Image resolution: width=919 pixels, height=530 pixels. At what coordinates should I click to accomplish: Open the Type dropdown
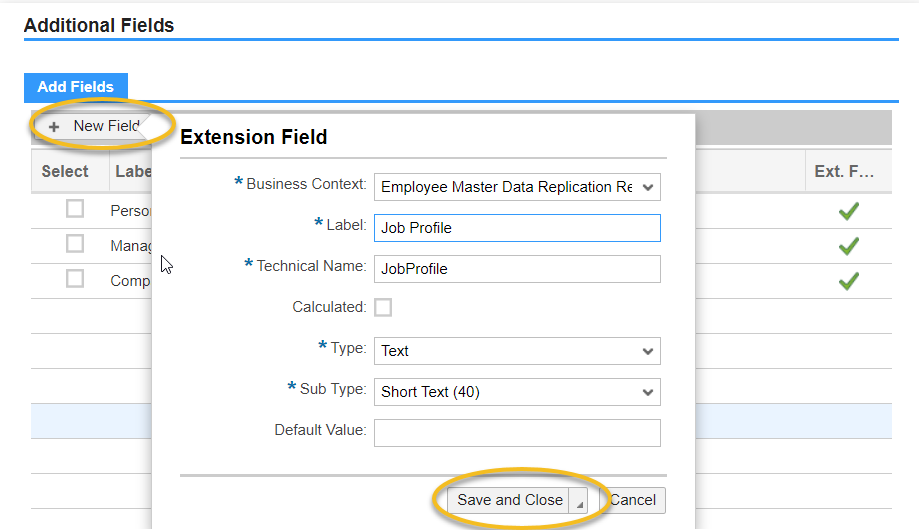pos(517,351)
